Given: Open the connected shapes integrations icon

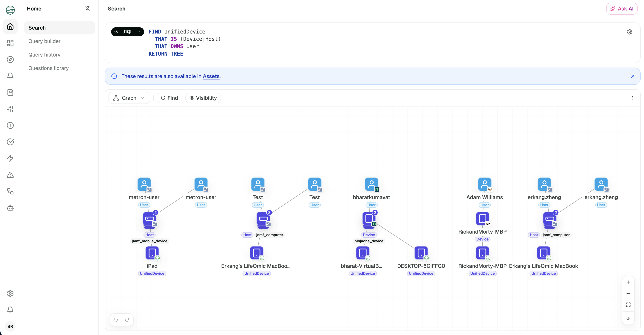Looking at the screenshot, I should point(10,191).
